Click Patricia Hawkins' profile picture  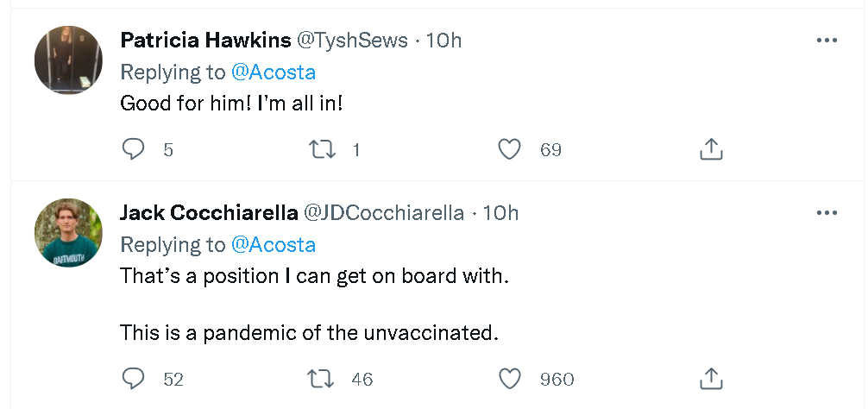(68, 60)
